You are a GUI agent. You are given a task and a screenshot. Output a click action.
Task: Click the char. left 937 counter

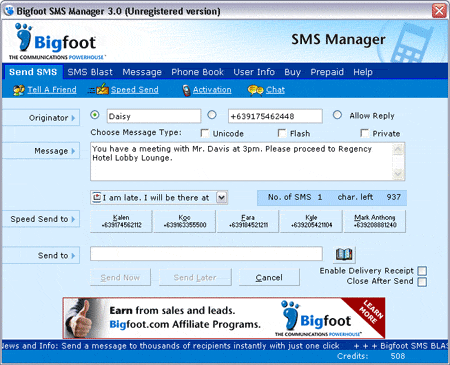(369, 197)
